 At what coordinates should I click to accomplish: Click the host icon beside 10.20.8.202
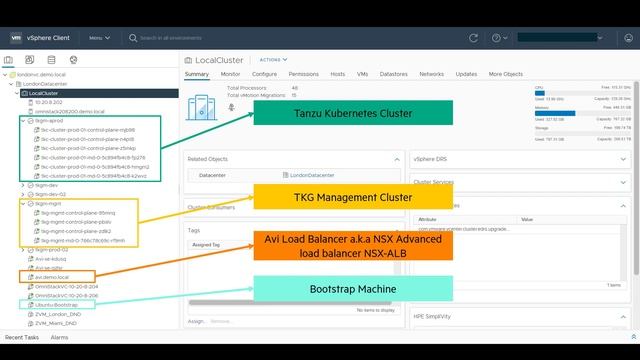[x=30, y=102]
